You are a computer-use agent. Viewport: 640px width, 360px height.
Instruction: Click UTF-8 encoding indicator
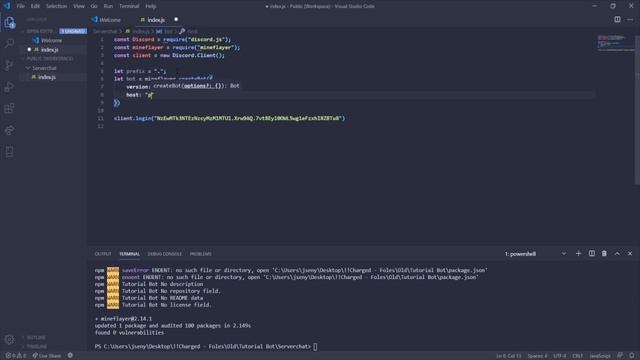point(560,356)
